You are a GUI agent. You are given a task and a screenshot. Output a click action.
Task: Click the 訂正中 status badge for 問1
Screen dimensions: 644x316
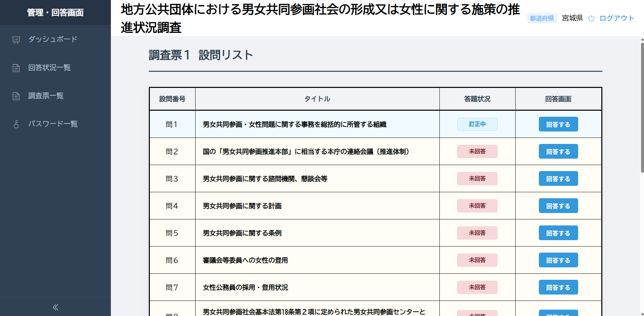click(477, 124)
